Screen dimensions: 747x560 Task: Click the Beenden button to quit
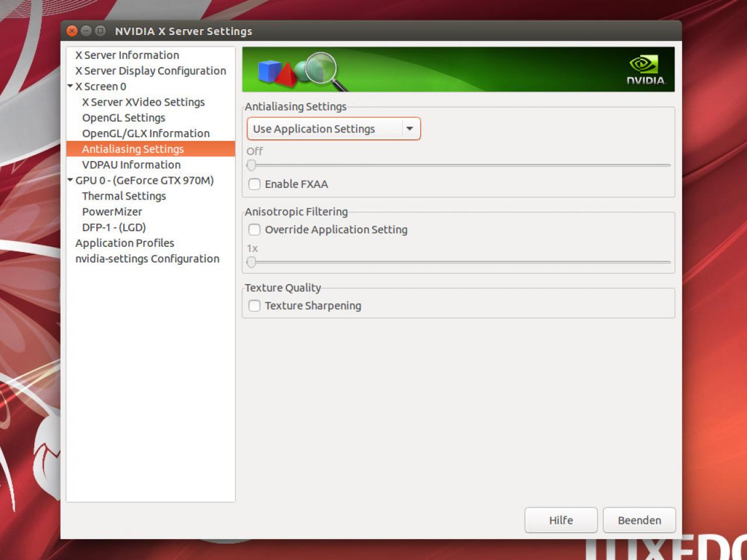point(639,520)
